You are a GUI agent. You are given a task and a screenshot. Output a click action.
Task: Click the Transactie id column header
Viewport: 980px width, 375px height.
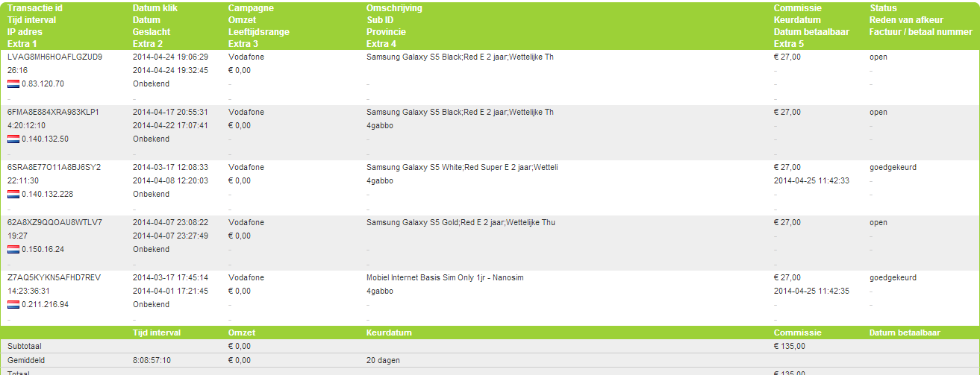click(x=35, y=8)
